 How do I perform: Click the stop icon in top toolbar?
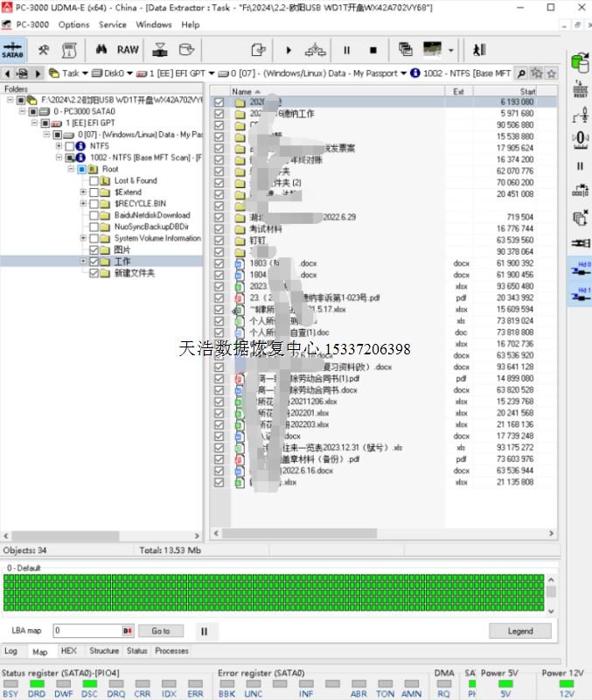(373, 50)
